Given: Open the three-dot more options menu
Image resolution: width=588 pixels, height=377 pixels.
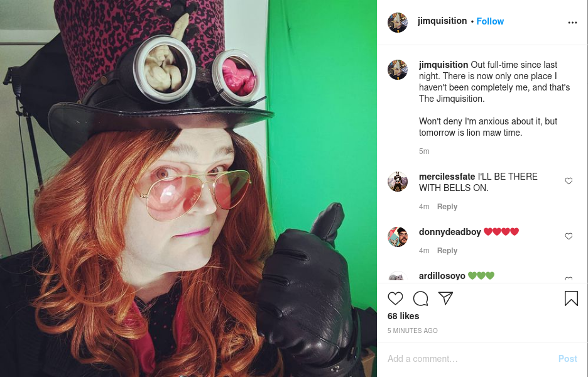Looking at the screenshot, I should click(x=572, y=23).
